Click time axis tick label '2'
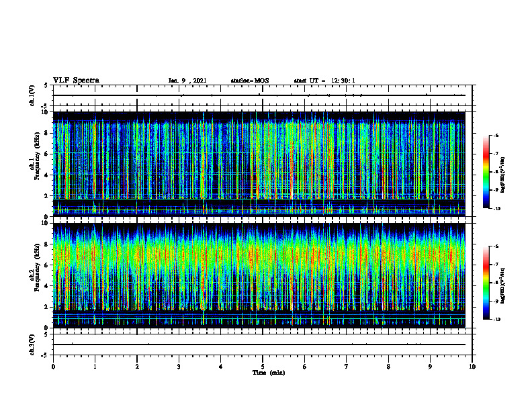This screenshot has height=411, width=532. pos(137,367)
